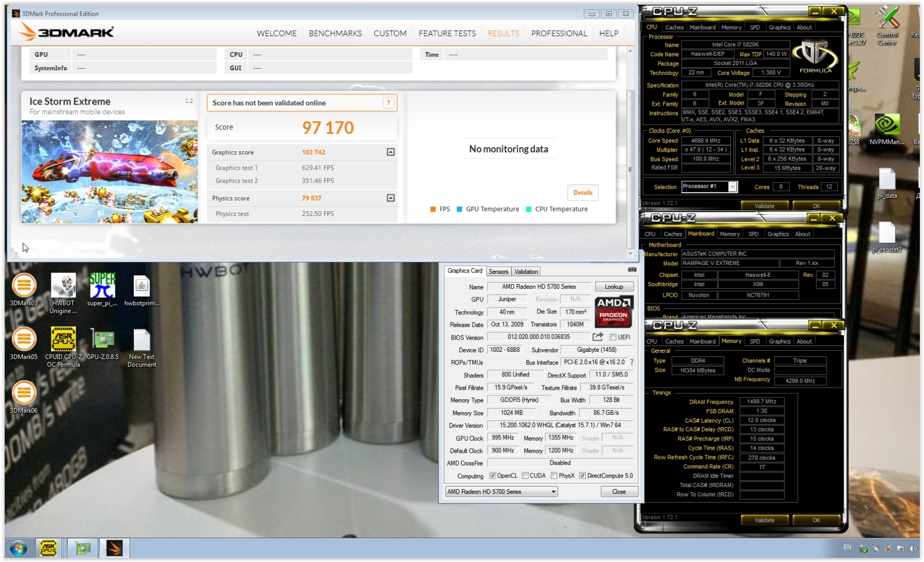Open the NVPMManager desktop icon
The height and width of the screenshot is (562, 924).
887,129
